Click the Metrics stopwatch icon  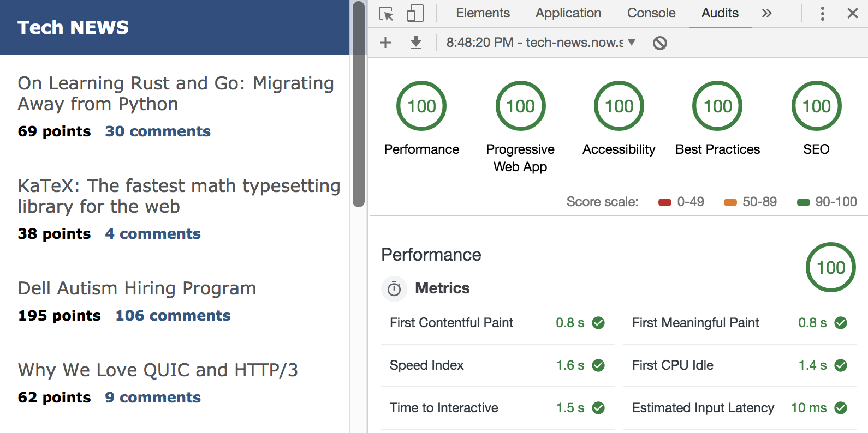(x=394, y=289)
